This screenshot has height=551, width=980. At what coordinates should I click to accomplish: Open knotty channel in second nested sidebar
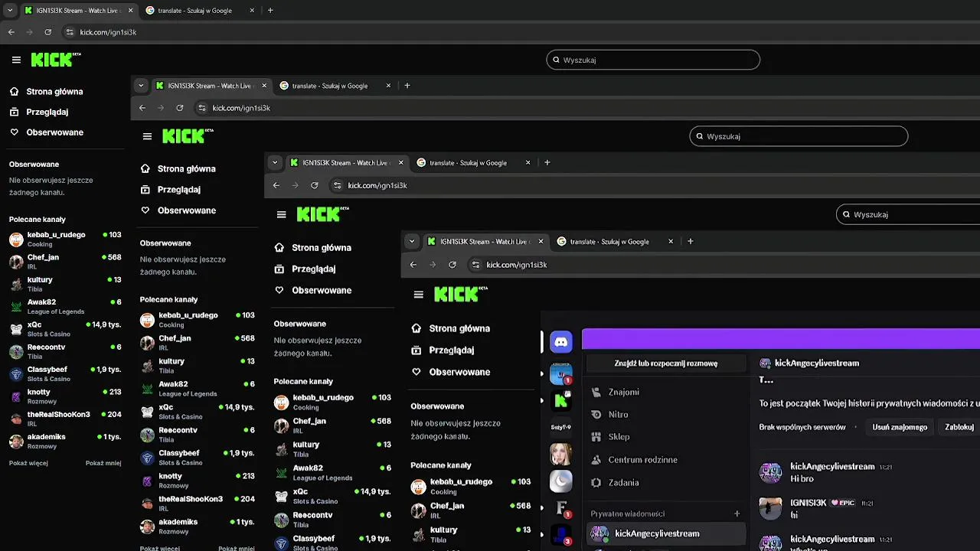click(x=198, y=481)
